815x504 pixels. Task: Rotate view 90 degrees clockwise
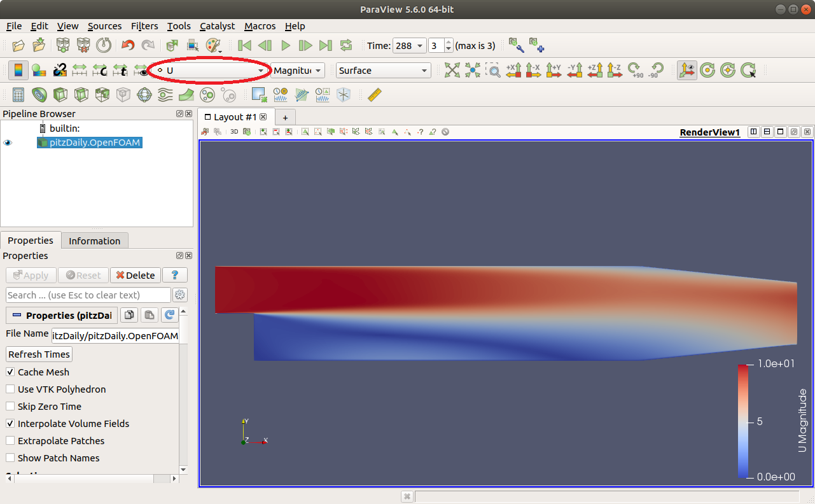click(x=635, y=70)
